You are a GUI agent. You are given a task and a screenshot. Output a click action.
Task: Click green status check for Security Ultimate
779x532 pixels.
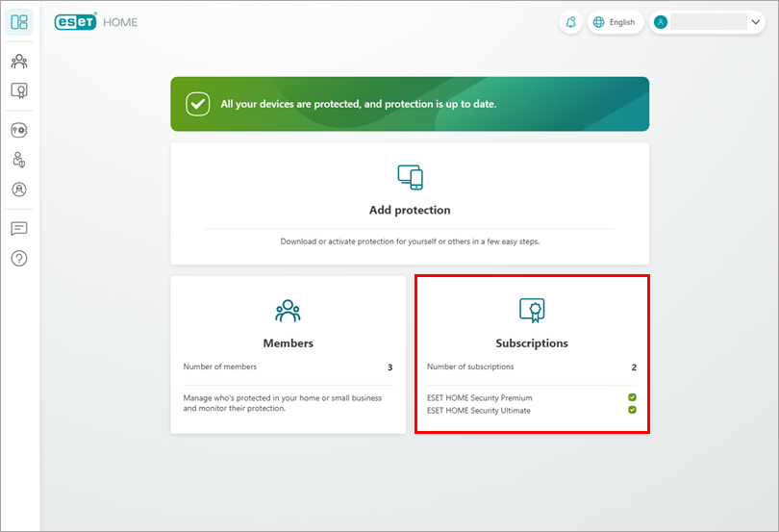pyautogui.click(x=632, y=410)
